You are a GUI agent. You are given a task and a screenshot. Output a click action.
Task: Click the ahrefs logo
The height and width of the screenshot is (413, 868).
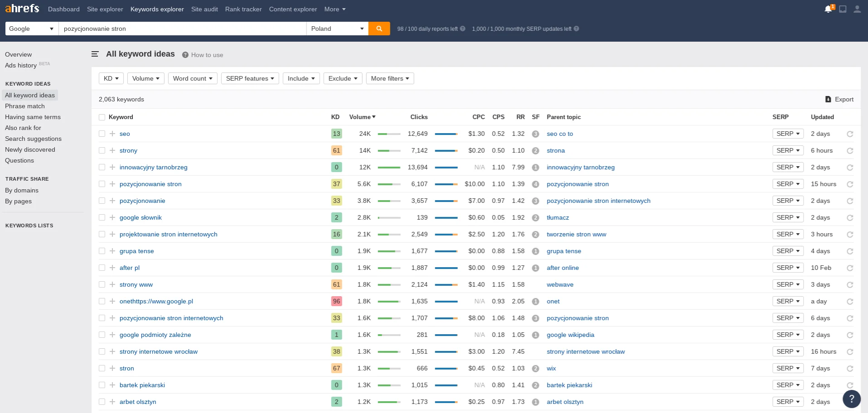(22, 9)
